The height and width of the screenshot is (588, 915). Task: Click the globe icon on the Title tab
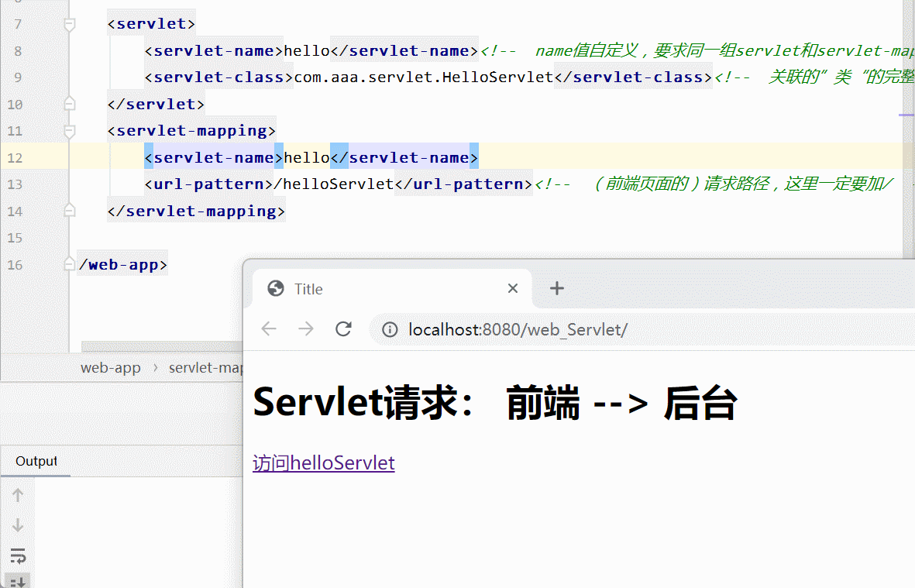[276, 288]
